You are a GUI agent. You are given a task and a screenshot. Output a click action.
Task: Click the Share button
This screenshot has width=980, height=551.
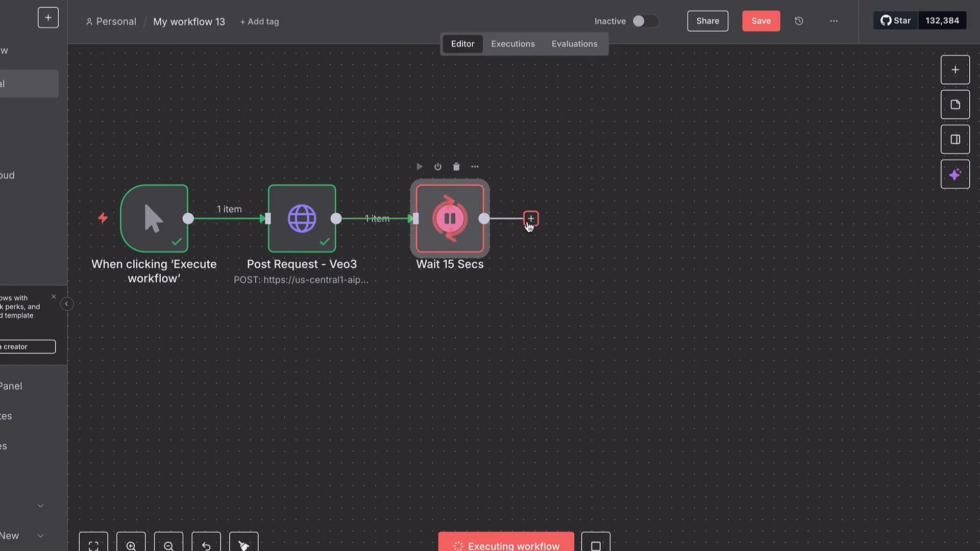tap(707, 21)
